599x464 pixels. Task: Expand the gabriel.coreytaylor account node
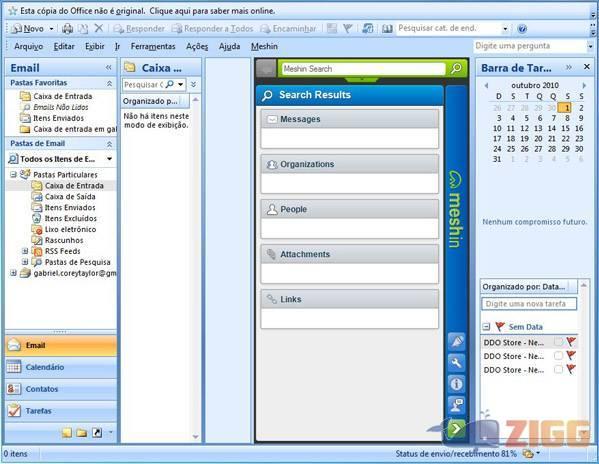pos(14,273)
